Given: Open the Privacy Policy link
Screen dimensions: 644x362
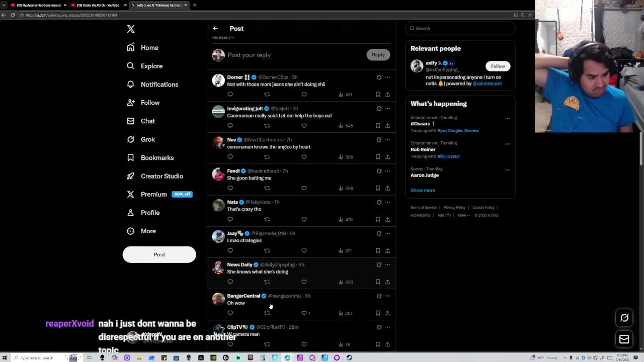Looking at the screenshot, I should click(454, 208).
